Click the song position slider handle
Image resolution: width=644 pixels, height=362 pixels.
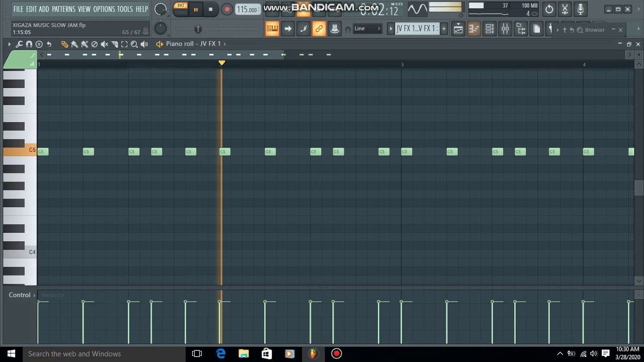(x=198, y=29)
